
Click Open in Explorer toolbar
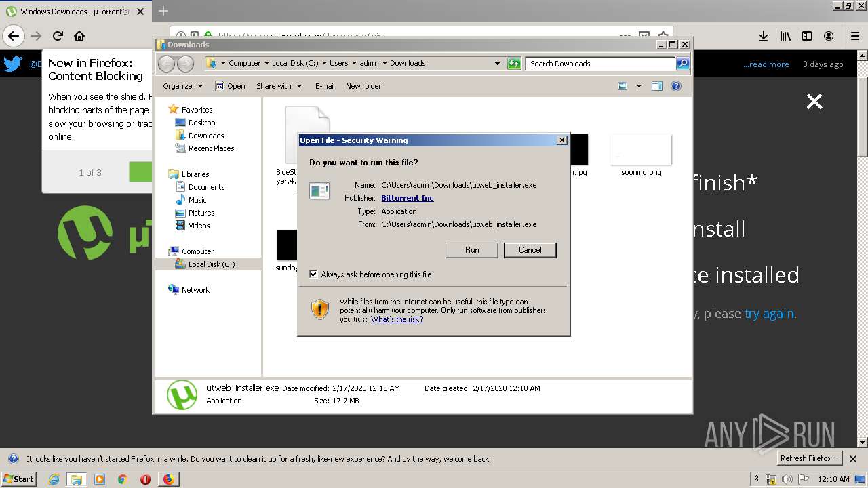231,86
